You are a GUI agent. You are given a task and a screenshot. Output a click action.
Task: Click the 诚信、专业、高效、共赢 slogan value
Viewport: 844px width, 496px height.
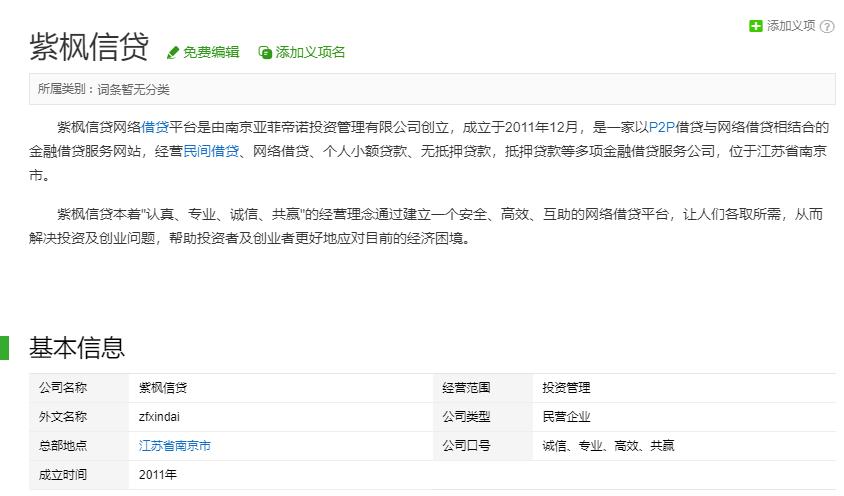coord(608,446)
